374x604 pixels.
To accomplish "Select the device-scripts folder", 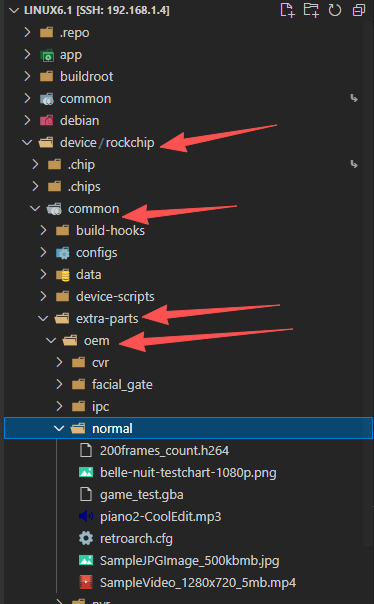I will point(115,296).
